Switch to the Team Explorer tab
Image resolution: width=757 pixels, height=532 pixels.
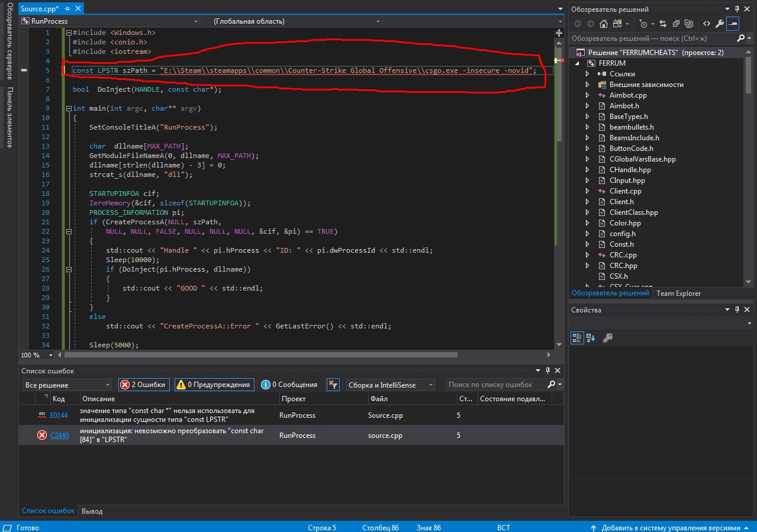(x=678, y=294)
